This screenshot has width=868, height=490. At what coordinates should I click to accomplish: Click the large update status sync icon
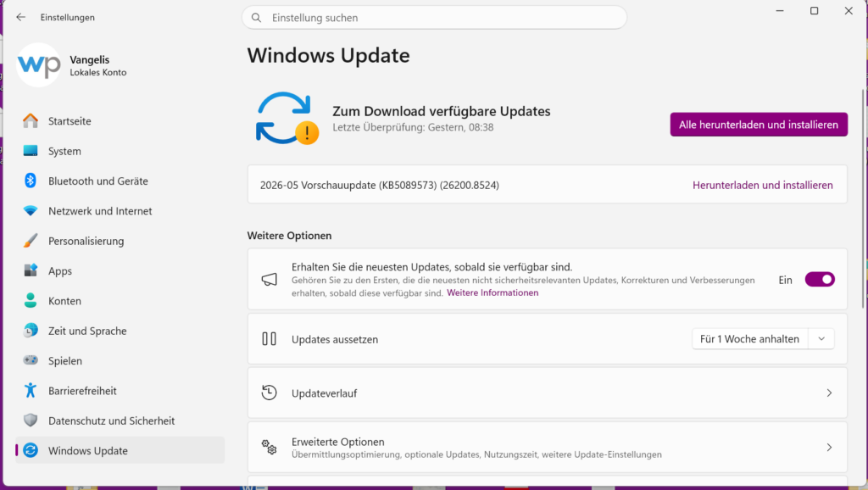tap(287, 119)
